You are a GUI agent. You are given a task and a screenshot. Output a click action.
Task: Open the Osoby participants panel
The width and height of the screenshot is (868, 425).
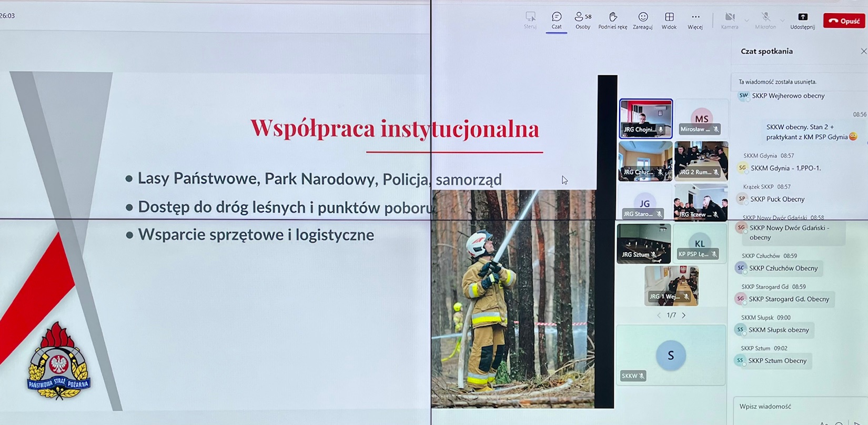[582, 20]
